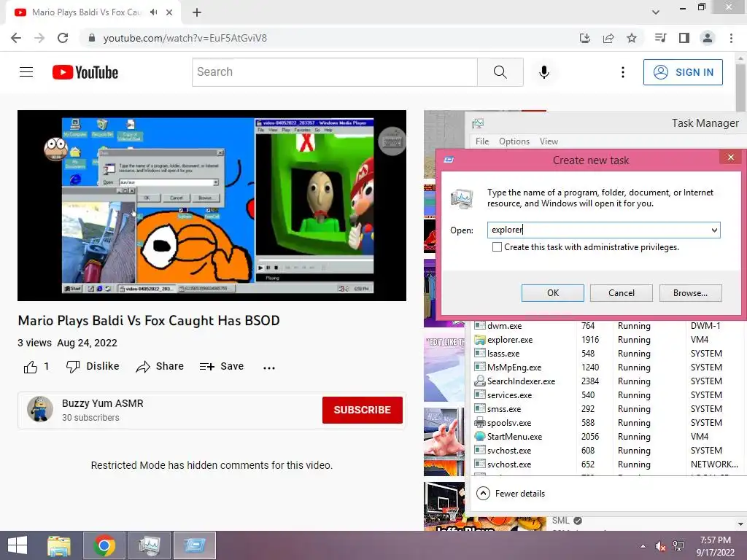
Task: Open Chrome profile avatar
Action: point(708,38)
